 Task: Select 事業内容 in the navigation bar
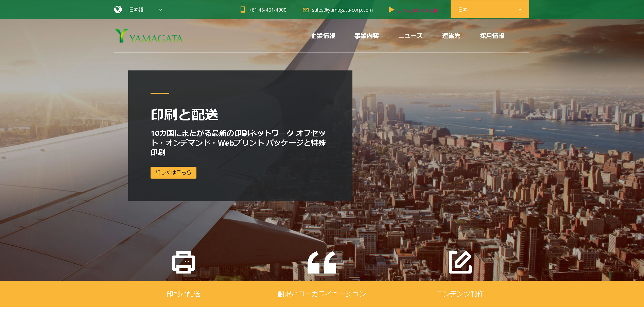pyautogui.click(x=366, y=36)
